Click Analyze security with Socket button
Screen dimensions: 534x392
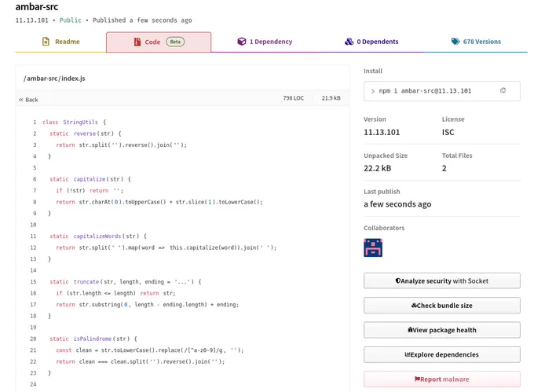(441, 281)
